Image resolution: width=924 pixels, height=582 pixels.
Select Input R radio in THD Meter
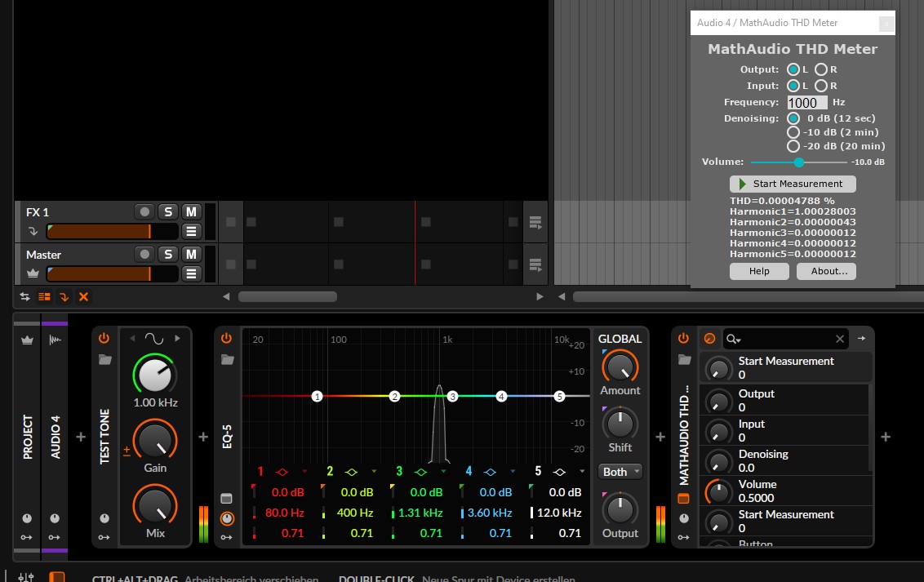[821, 86]
